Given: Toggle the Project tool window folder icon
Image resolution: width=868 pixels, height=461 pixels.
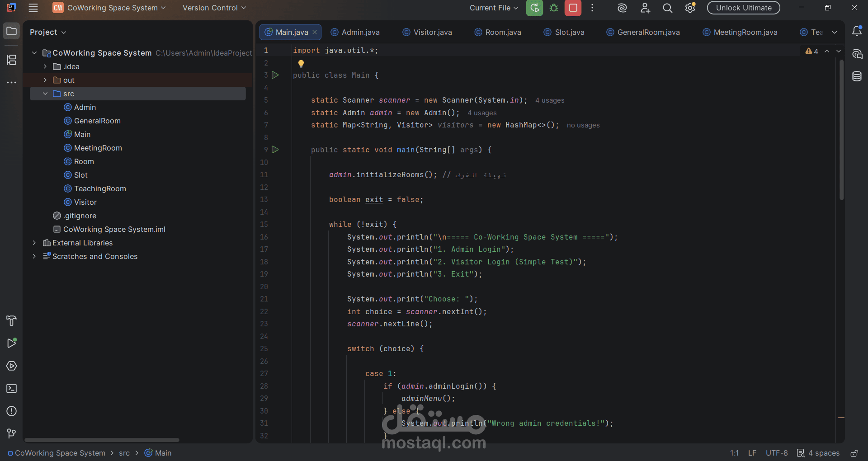Looking at the screenshot, I should [12, 31].
